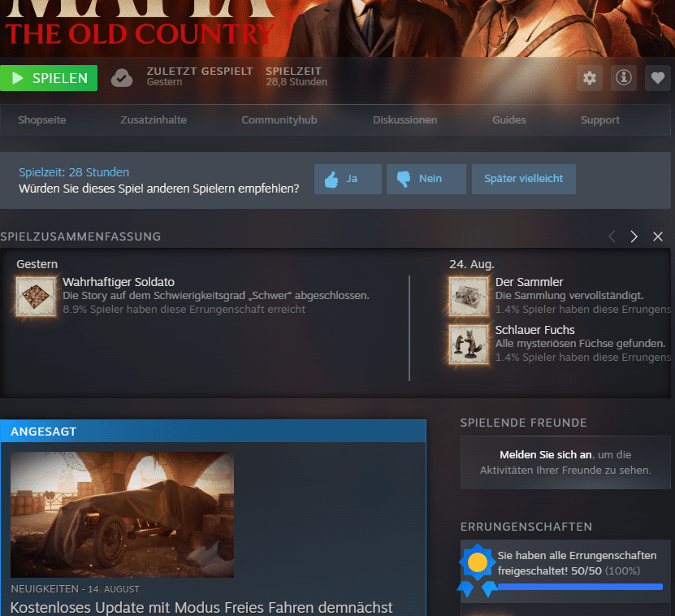
Task: Open the Zusatzinhalte tab
Action: [x=154, y=119]
